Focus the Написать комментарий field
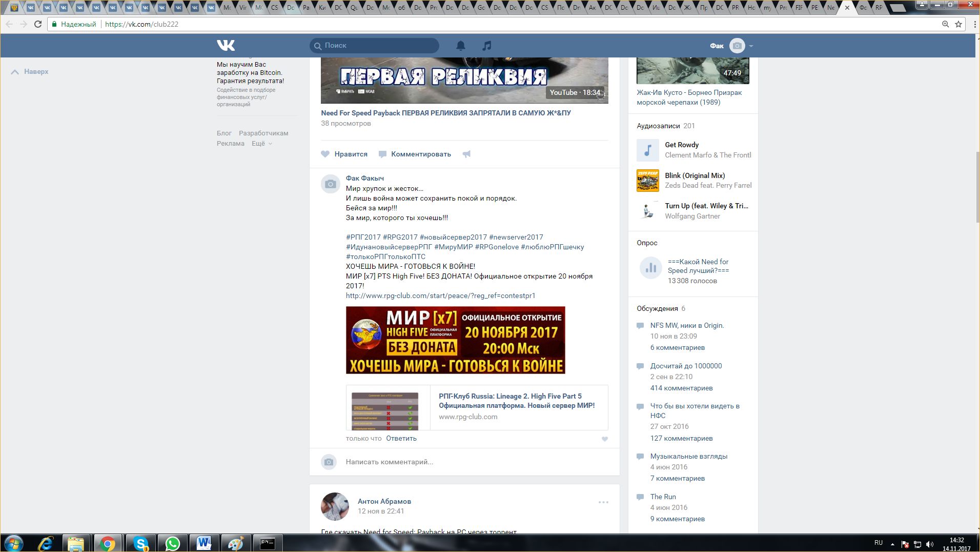Image resolution: width=980 pixels, height=552 pixels. pyautogui.click(x=477, y=462)
